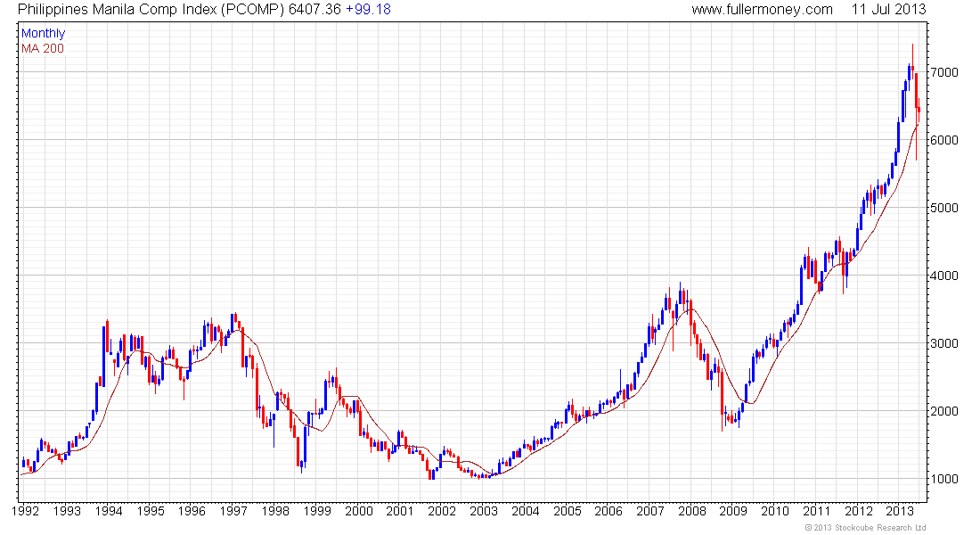This screenshot has width=980, height=535.
Task: Click the 'MA 200' legend label
Action: click(43, 49)
